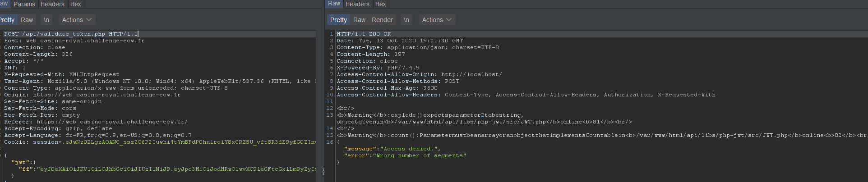
Task: Open the request Params tab
Action: click(24, 4)
